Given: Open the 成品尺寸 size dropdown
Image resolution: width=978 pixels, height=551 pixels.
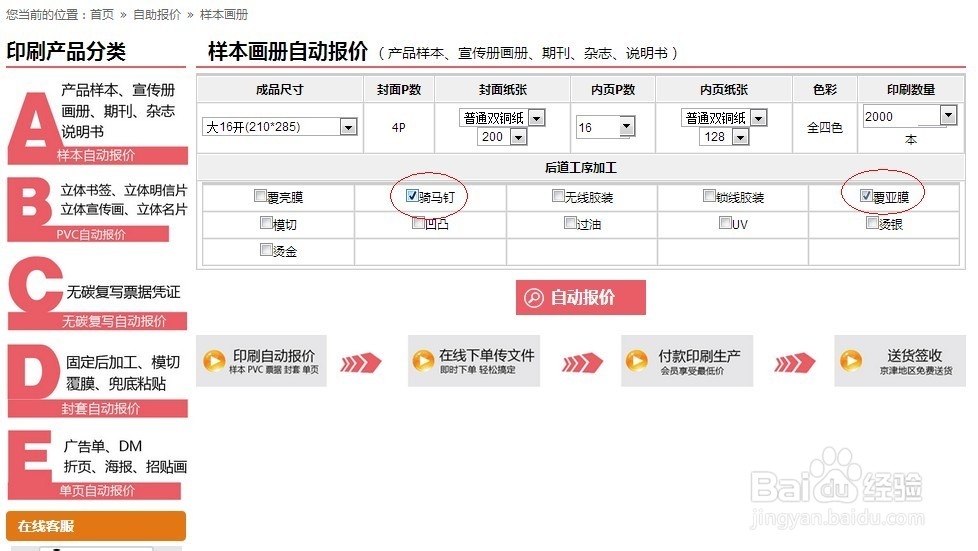Looking at the screenshot, I should [x=279, y=127].
